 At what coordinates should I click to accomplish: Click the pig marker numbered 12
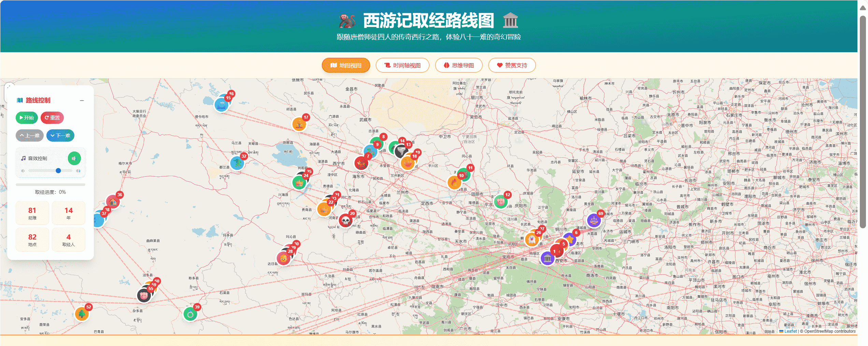501,202
